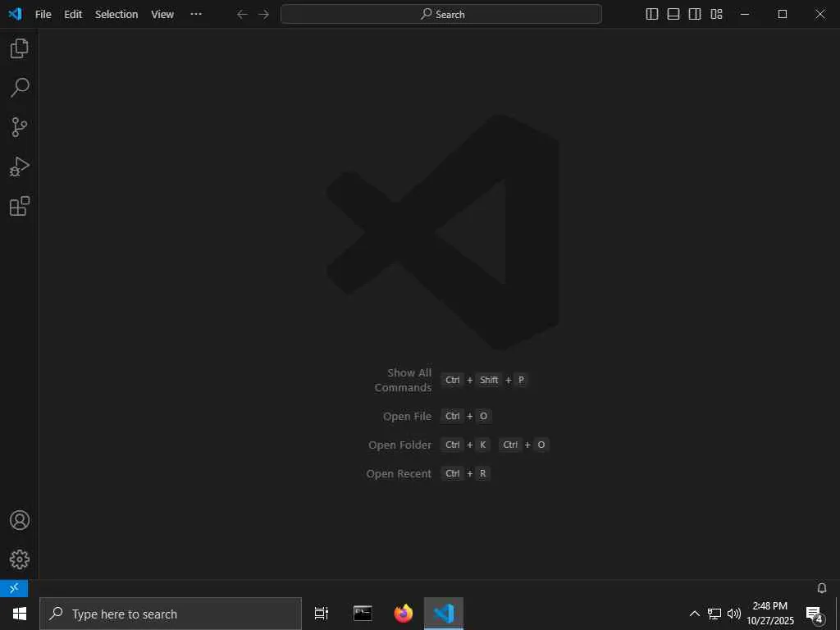Click the Windows Start button
The image size is (840, 630).
(x=20, y=614)
